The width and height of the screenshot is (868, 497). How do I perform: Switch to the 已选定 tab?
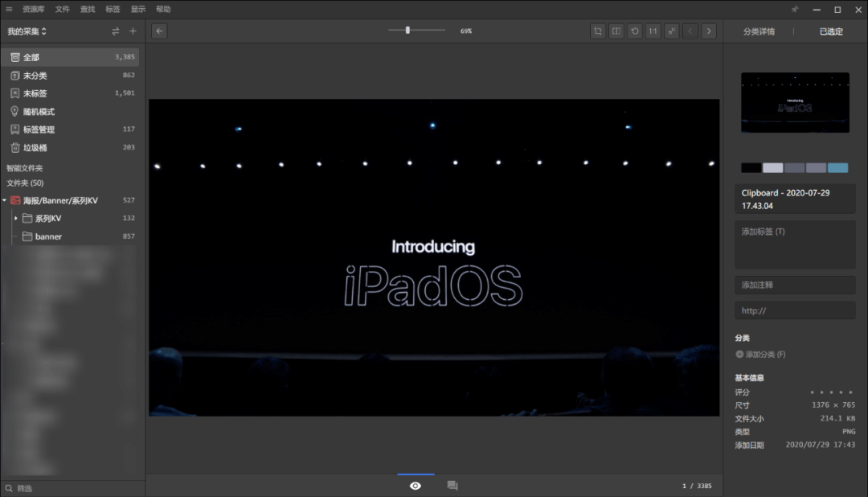831,31
